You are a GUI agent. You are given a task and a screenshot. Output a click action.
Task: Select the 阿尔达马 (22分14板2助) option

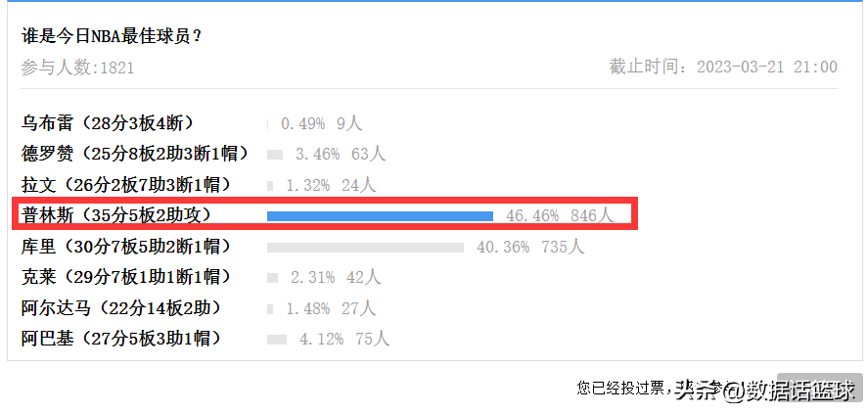(121, 307)
